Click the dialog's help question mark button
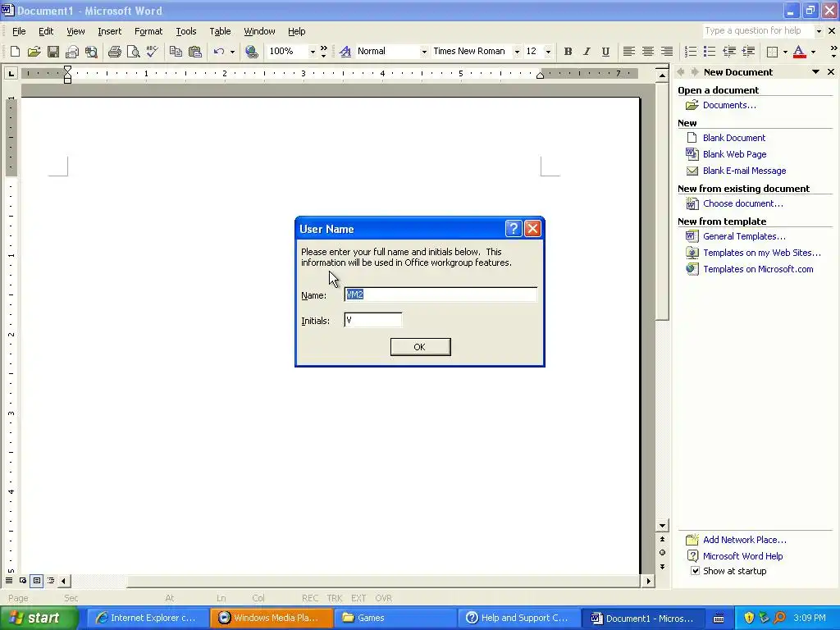 (x=514, y=229)
